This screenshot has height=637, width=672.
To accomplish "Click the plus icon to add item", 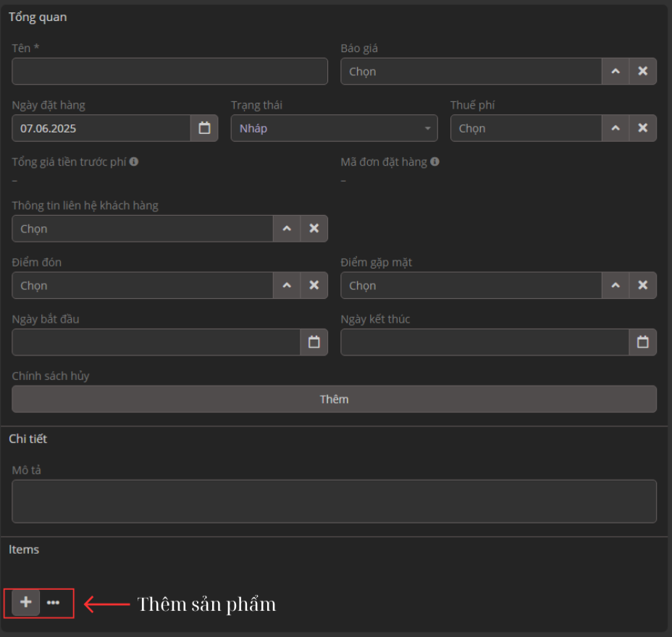I will click(x=26, y=602).
